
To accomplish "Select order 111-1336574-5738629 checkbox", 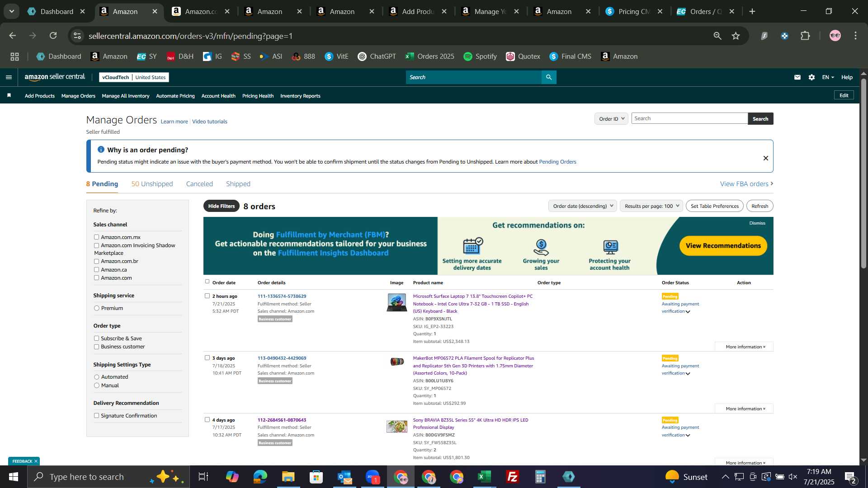I will [x=207, y=296].
